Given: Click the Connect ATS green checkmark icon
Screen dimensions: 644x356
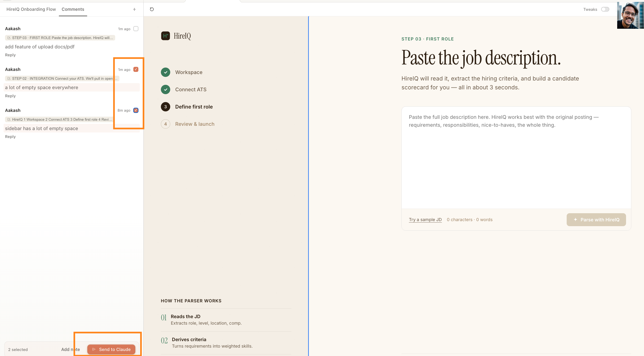Looking at the screenshot, I should click(x=165, y=90).
